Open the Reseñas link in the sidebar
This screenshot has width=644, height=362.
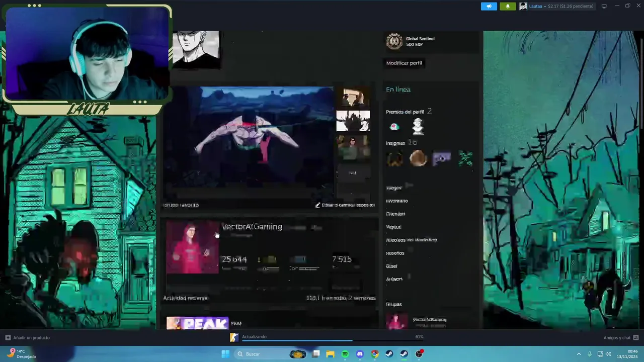pyautogui.click(x=395, y=253)
